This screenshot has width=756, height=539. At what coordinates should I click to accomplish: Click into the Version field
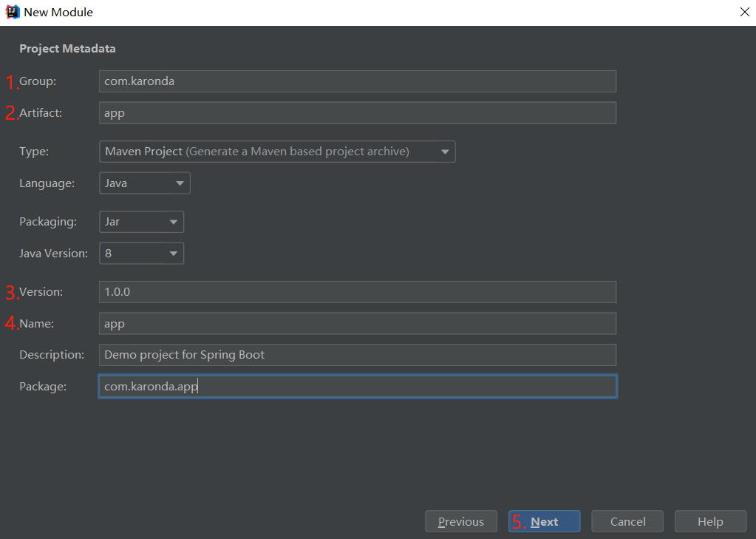(x=357, y=292)
